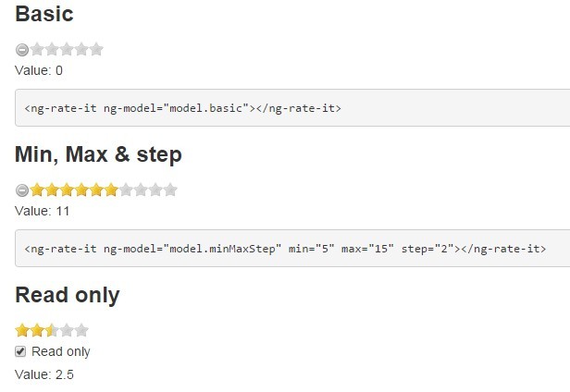Screen dimensions: 570x392
Task: Click the 'Value: 11' text
Action: (43, 211)
